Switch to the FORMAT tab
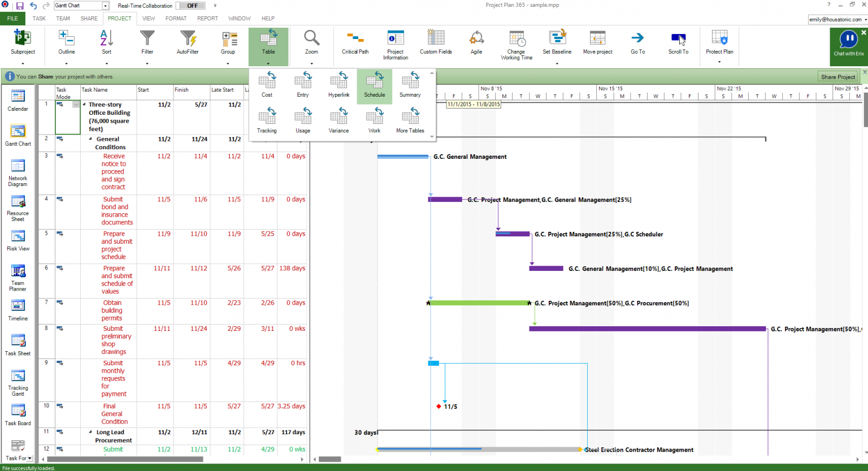The height and width of the screenshot is (471, 868). click(175, 18)
